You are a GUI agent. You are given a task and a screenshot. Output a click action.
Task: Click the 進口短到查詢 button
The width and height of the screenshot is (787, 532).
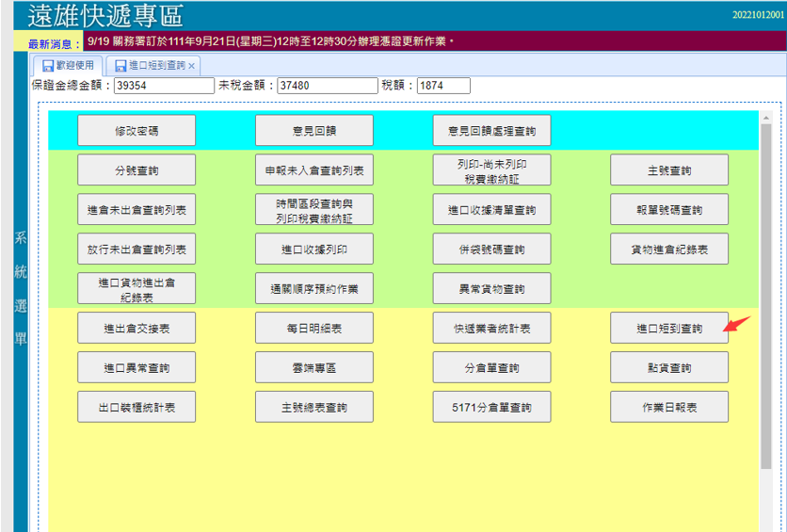[x=668, y=328]
